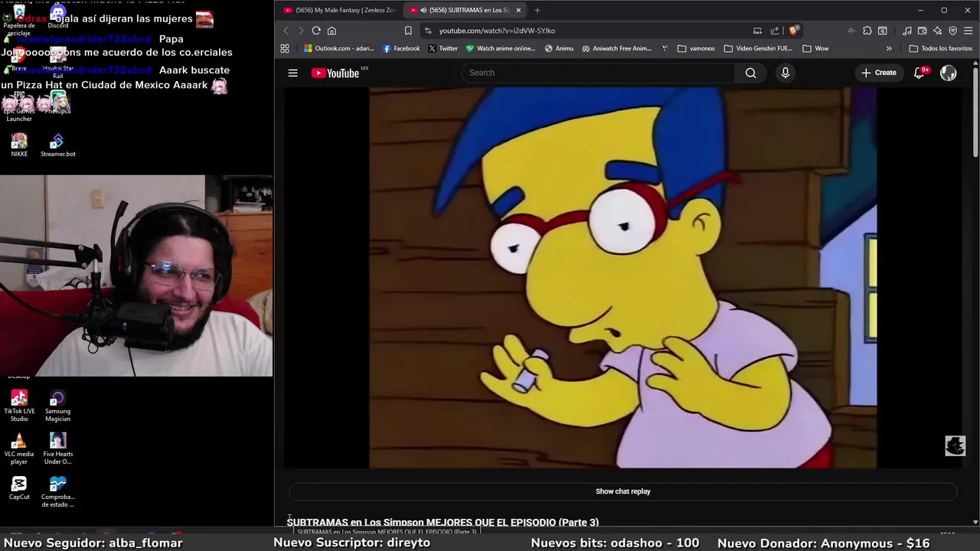Expand the Wow bookmarks folder
Viewport: 980px width, 551px height.
click(x=815, y=48)
